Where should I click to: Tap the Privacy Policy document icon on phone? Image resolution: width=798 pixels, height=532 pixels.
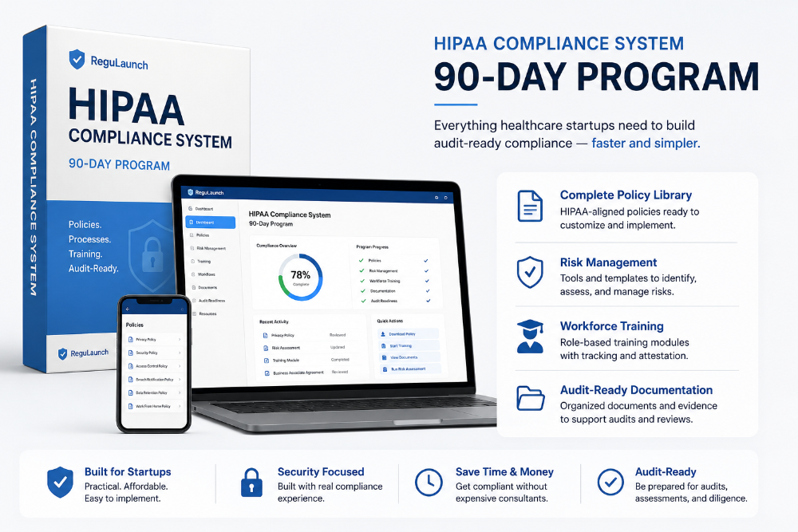click(131, 339)
